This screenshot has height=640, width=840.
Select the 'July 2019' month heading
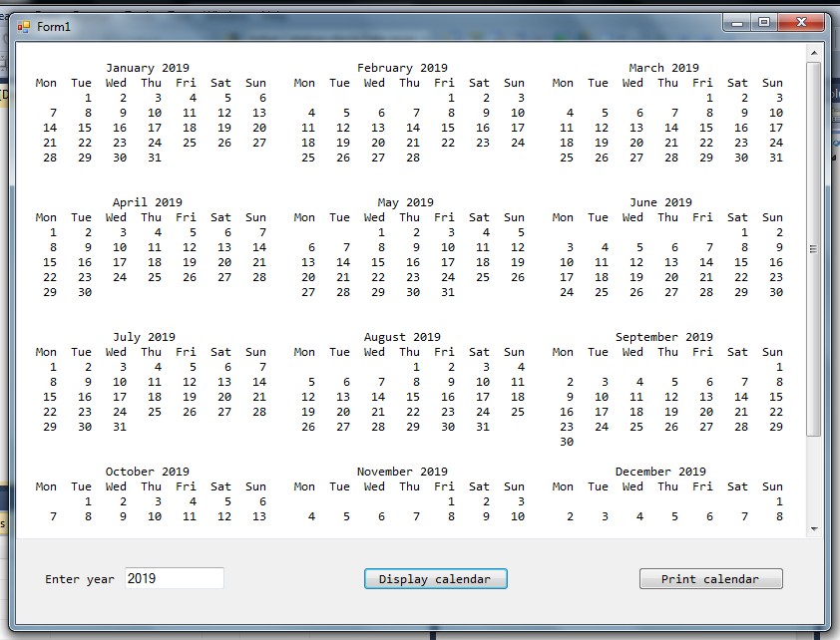pos(144,337)
